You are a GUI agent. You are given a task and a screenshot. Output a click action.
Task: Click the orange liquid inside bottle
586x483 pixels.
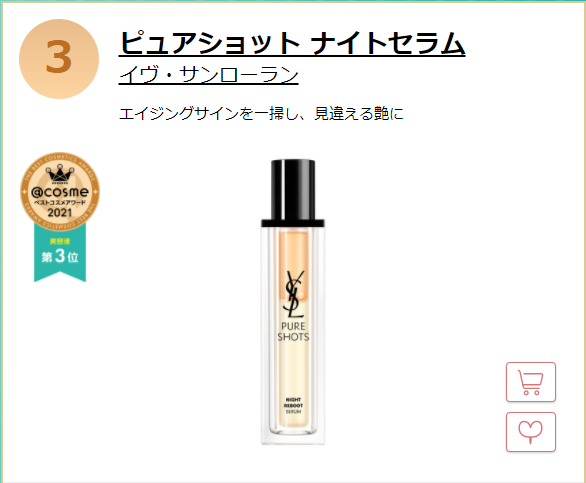293,250
